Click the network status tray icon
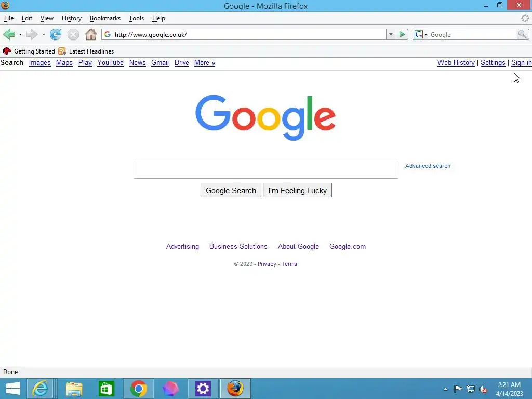 tap(471, 389)
